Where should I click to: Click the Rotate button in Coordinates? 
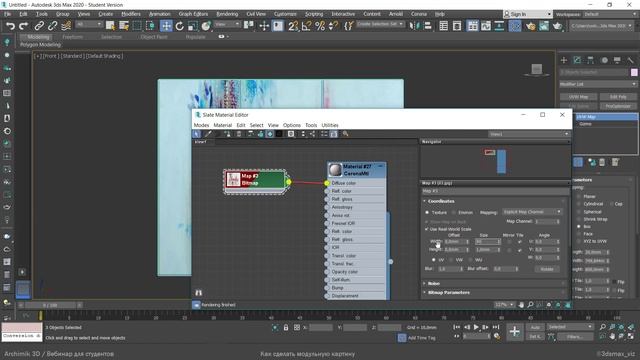pyautogui.click(x=547, y=269)
